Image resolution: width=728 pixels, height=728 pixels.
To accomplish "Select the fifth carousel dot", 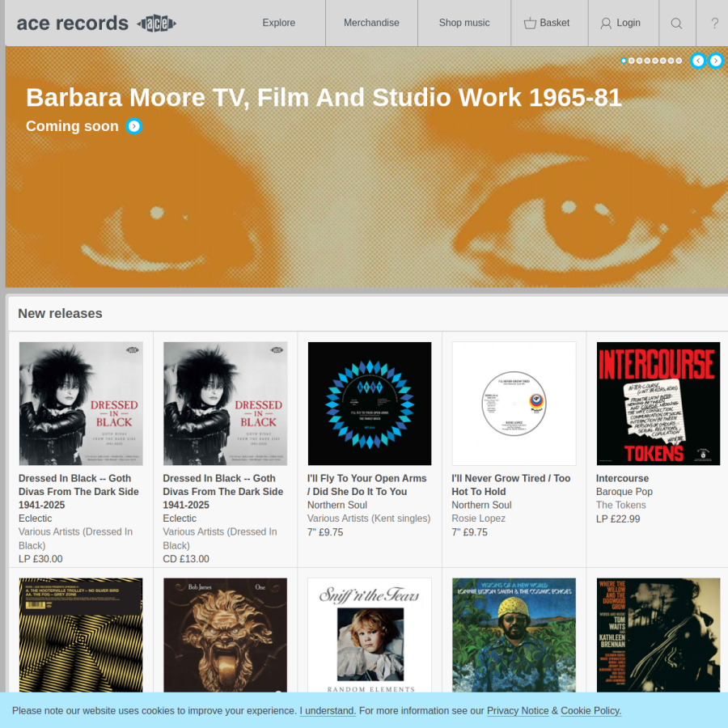I will [655, 61].
